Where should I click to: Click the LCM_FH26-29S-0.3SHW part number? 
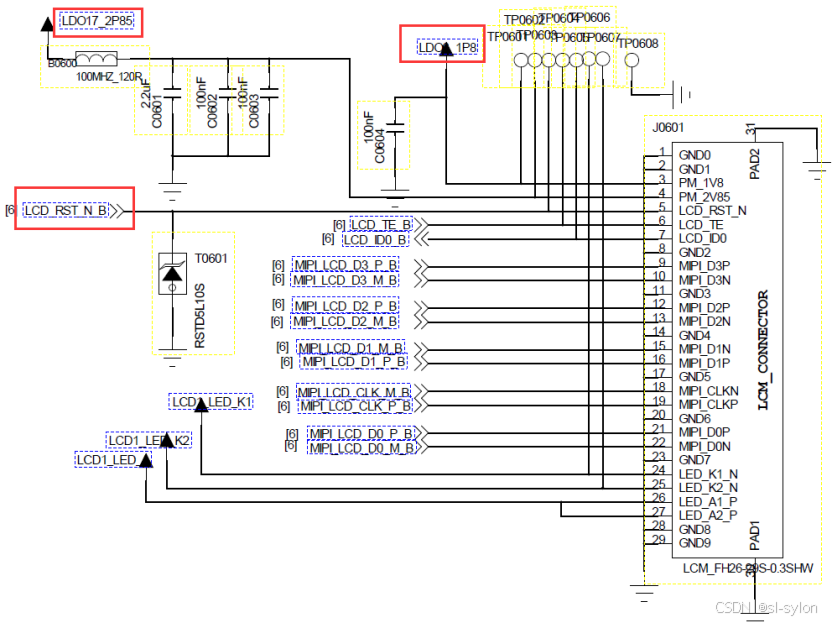748,568
